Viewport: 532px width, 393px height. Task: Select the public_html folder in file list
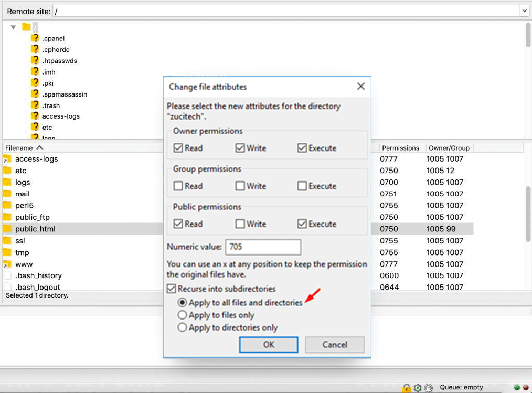pyautogui.click(x=35, y=229)
